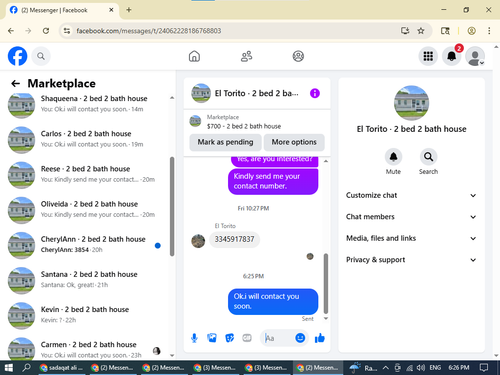Click 'Kindly send me your contact number.' message

tap(273, 181)
